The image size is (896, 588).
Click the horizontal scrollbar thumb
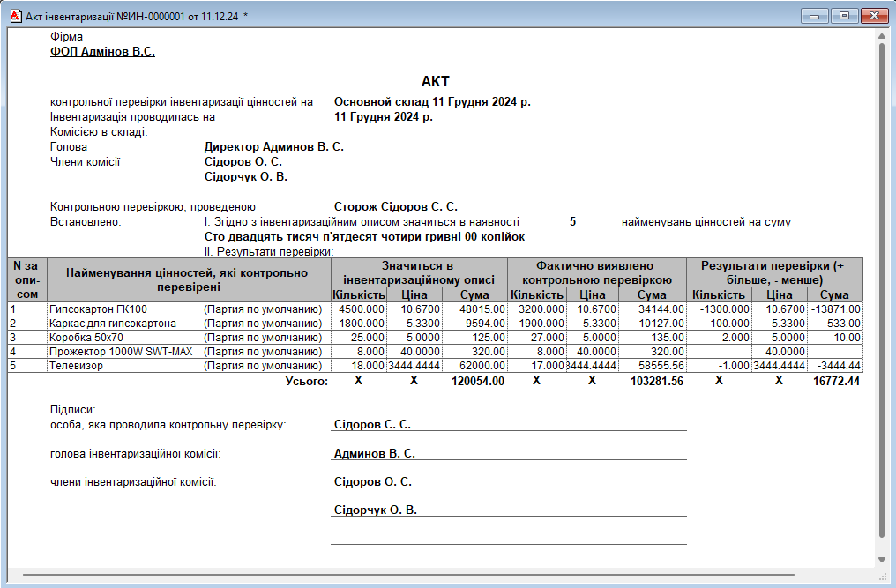point(408,574)
